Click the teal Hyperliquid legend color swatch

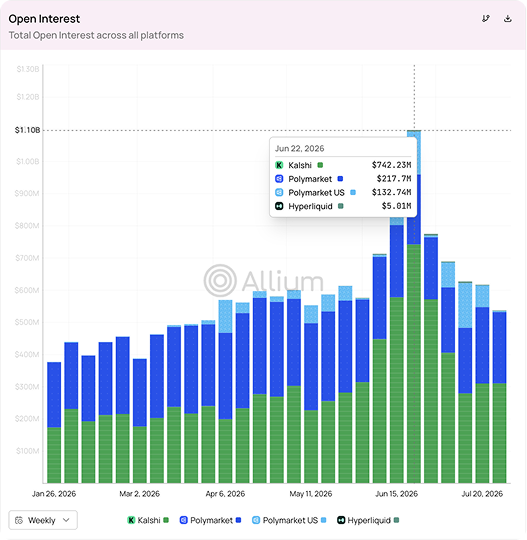(x=396, y=520)
